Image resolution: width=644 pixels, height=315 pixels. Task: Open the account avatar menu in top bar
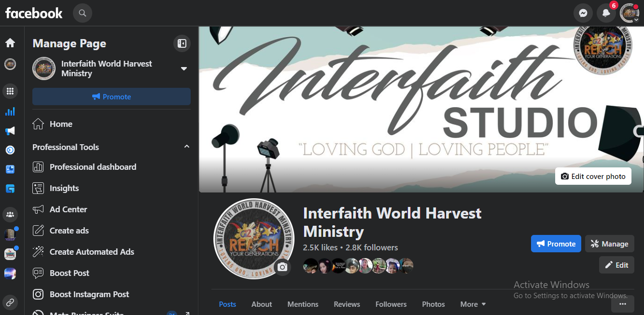point(630,13)
